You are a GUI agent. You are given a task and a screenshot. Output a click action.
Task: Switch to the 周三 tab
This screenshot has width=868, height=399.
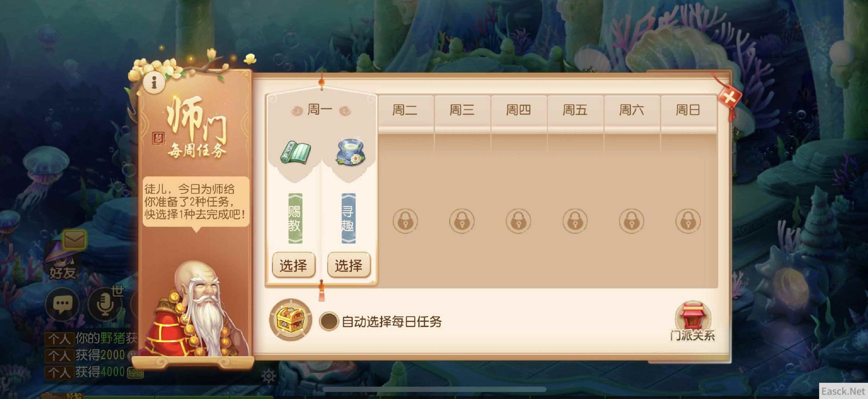pyautogui.click(x=461, y=110)
